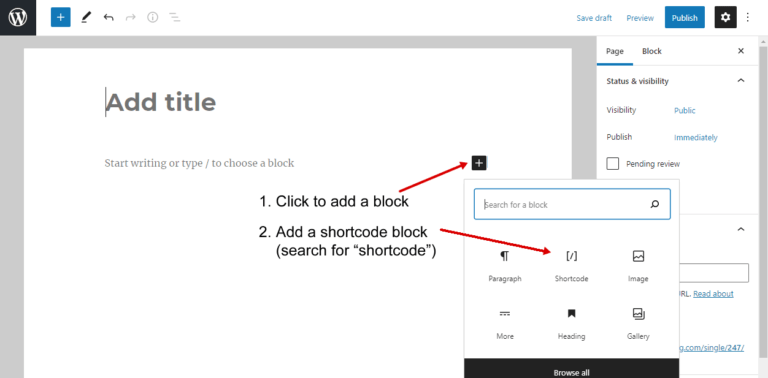Switch to the Block tab
768x378 pixels.
[652, 51]
